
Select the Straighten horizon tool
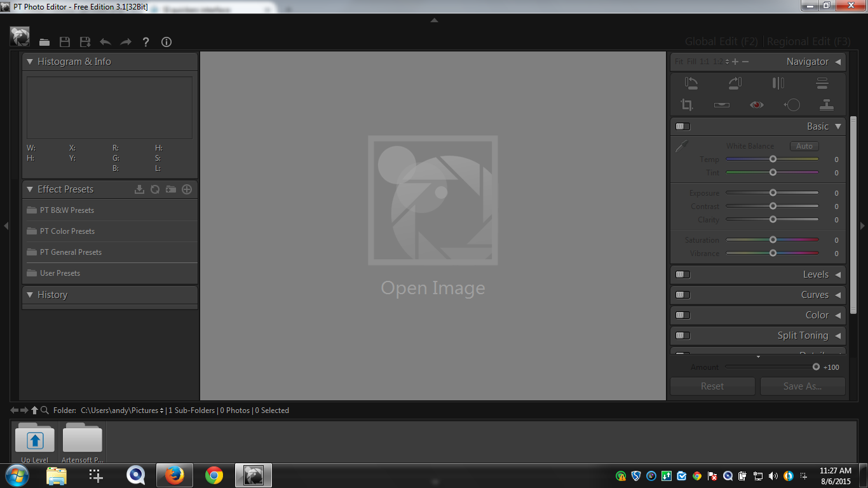point(722,105)
